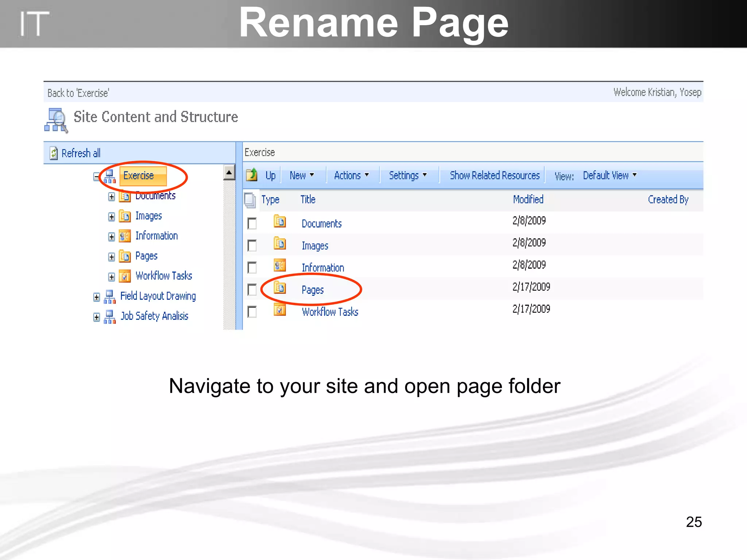Click the Information row type icon
747x560 pixels.
click(x=280, y=265)
